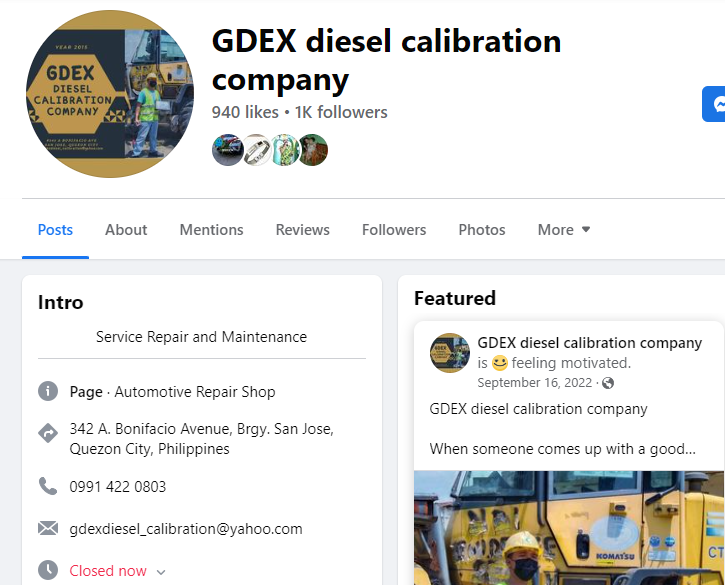This screenshot has height=585, width=725.
Task: Click the clock hours icon
Action: 48,570
